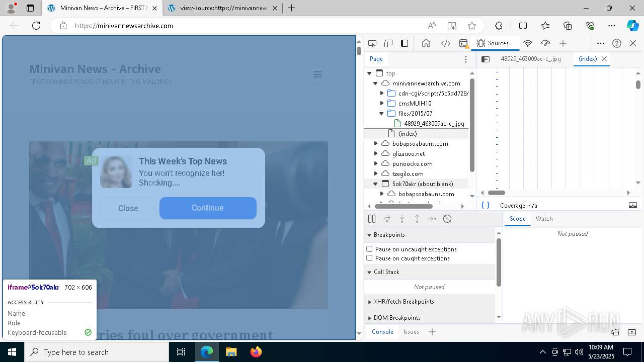Screen dimensions: 644x362
Task: Click the Step debugger arrow button
Action: [432, 219]
